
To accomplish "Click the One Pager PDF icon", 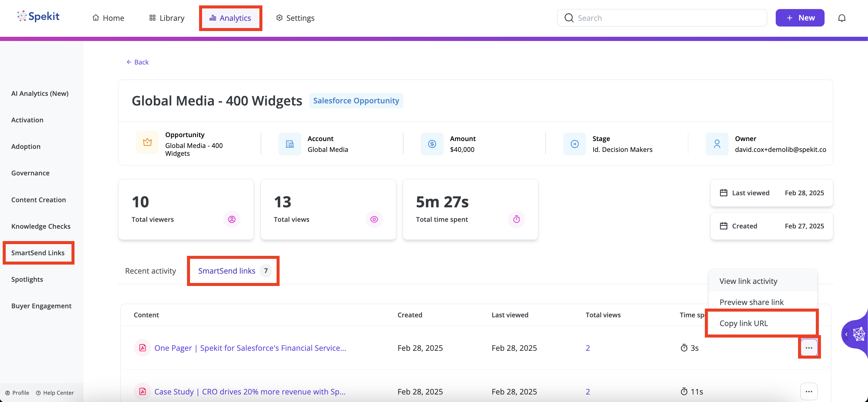I will (x=143, y=348).
